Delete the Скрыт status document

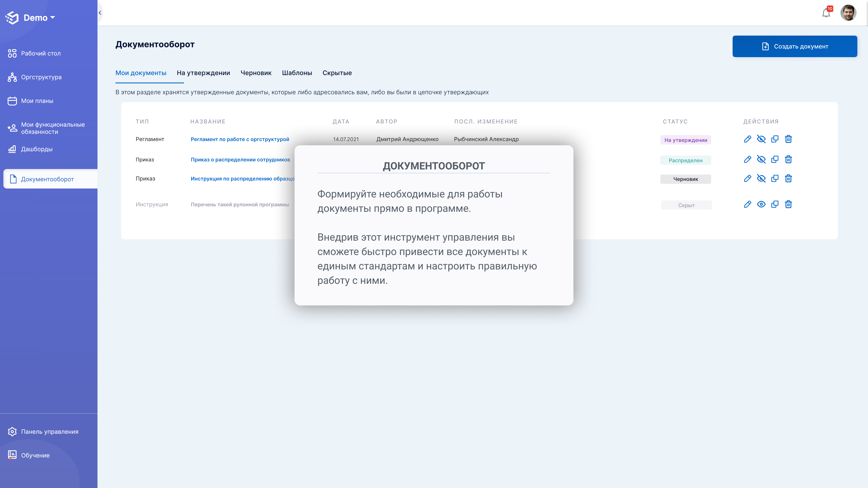tap(788, 204)
